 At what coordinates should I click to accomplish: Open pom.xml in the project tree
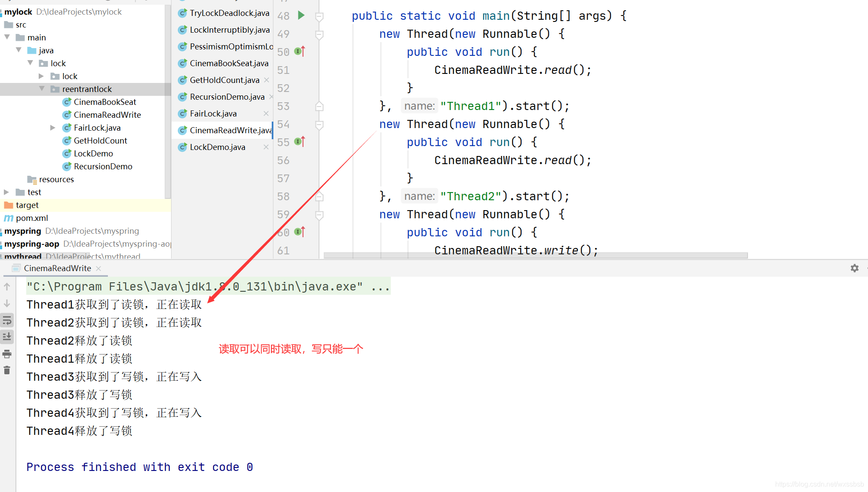32,218
